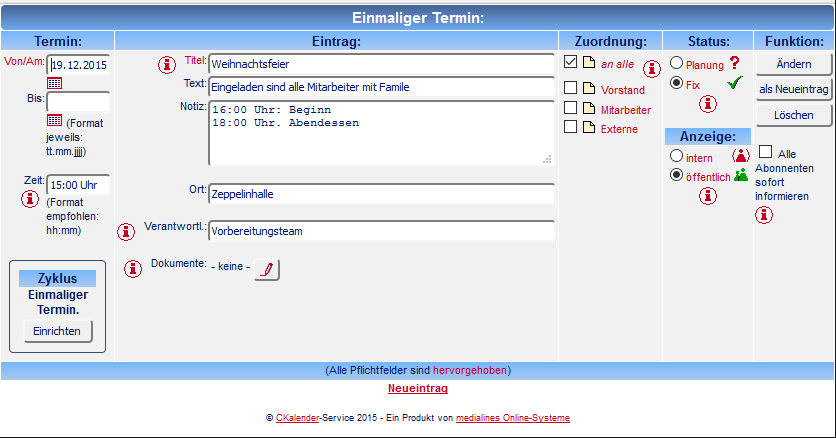Viewport: 836px width, 438px height.
Task: Click the Einrichten button in Zyklus box
Action: coord(58,331)
